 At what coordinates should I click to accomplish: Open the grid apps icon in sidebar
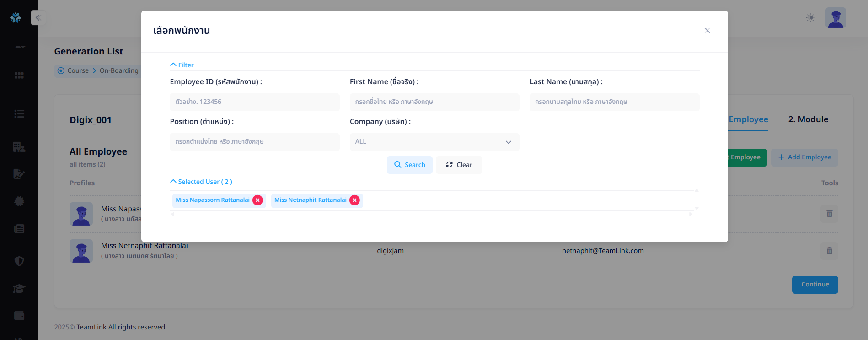[19, 76]
